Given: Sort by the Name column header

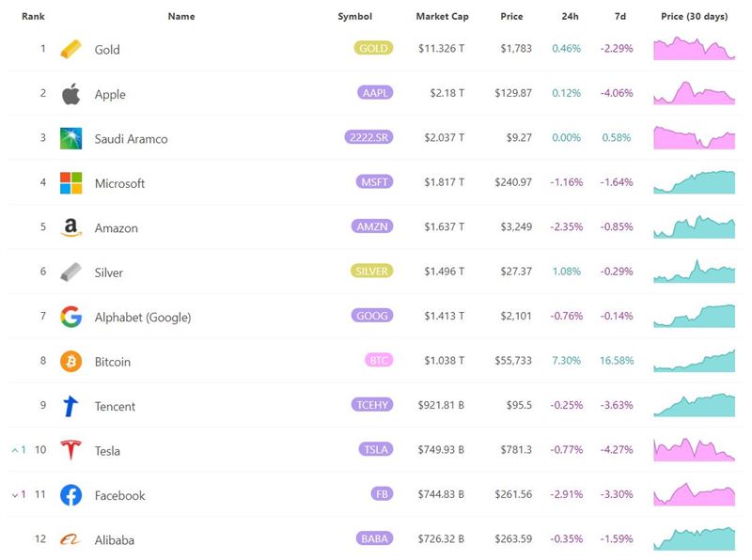Looking at the screenshot, I should 181,16.
